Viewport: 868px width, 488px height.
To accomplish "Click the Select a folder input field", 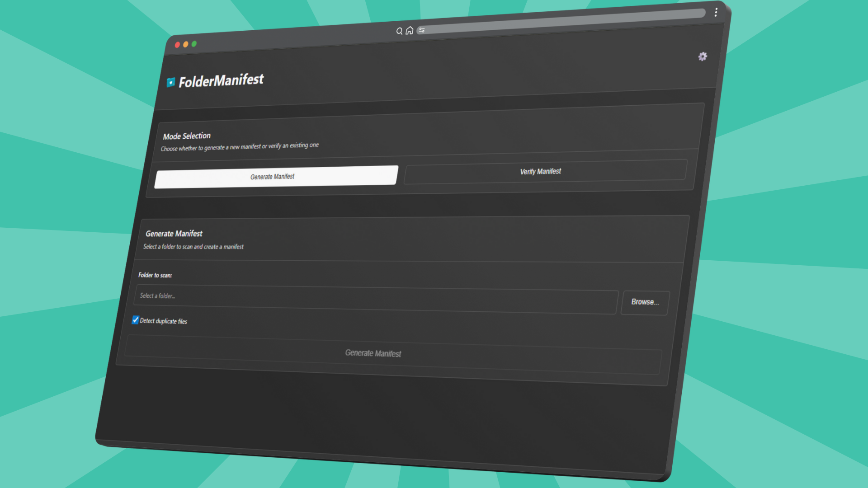I will pos(375,299).
